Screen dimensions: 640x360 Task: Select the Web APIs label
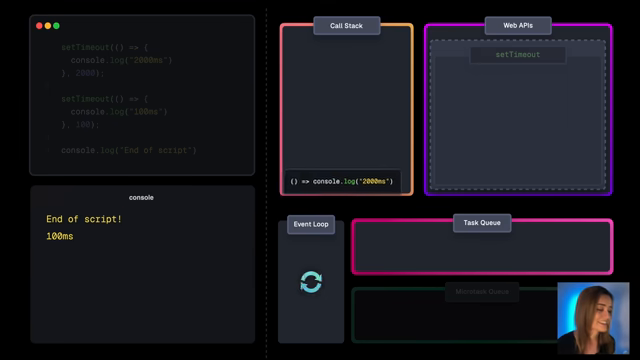tap(518, 25)
